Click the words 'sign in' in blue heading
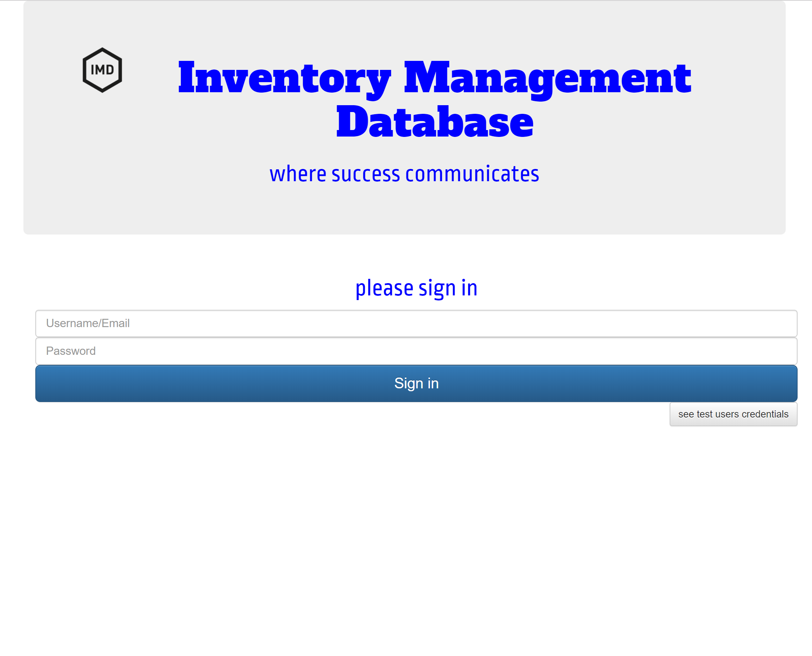The image size is (812, 656). (448, 289)
